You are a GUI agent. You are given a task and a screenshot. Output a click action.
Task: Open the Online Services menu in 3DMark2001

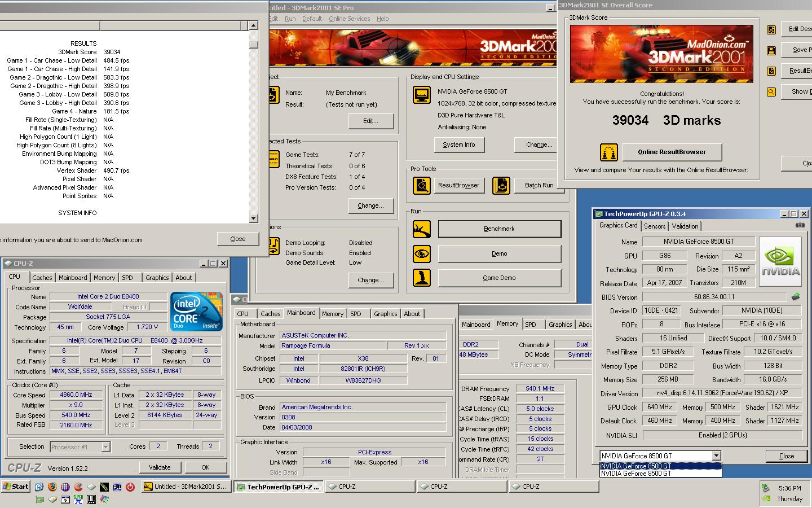[x=350, y=19]
